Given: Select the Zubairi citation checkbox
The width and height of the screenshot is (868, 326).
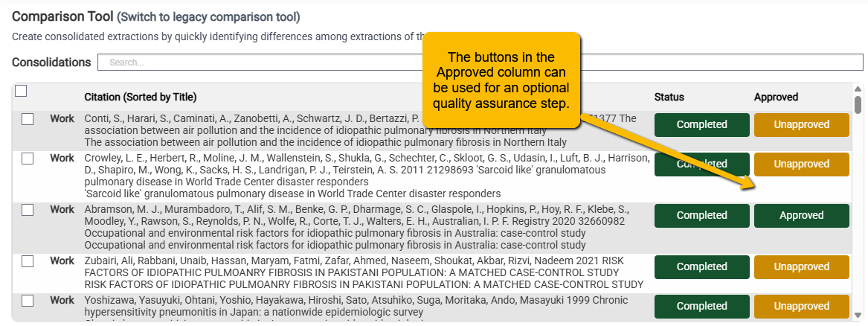Looking at the screenshot, I should click(x=28, y=261).
